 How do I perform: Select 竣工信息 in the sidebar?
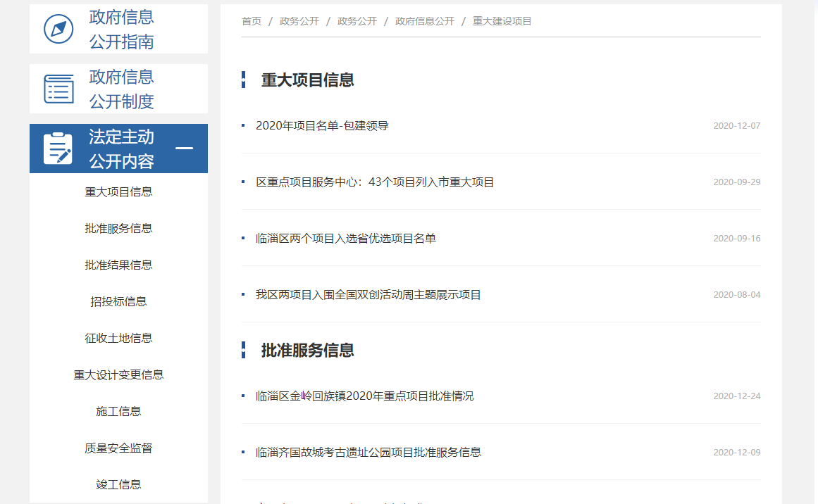pos(118,484)
